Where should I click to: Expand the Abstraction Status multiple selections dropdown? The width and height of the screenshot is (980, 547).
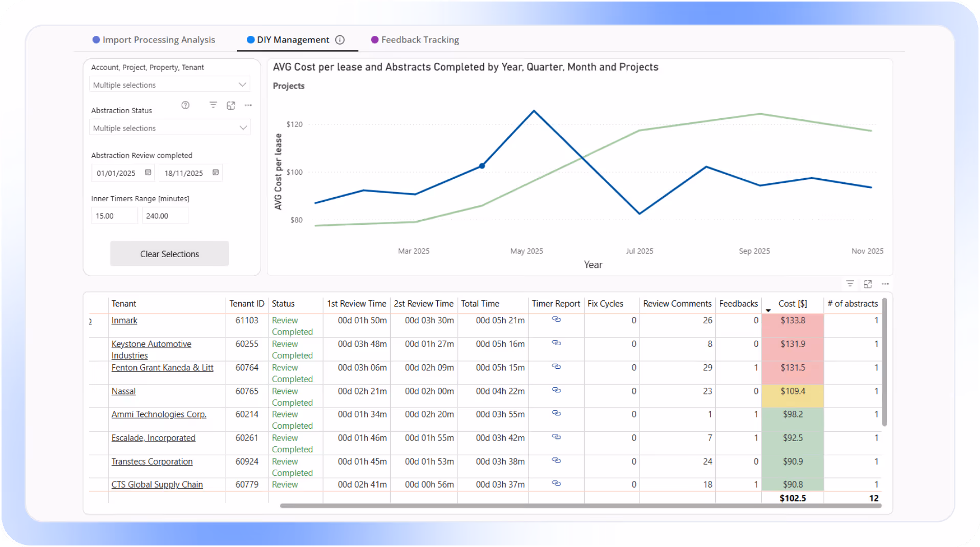point(242,128)
